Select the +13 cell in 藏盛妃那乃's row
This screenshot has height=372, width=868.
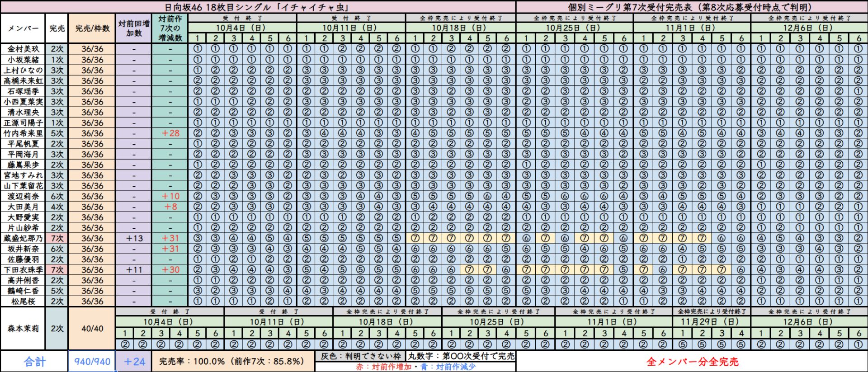[x=134, y=238]
